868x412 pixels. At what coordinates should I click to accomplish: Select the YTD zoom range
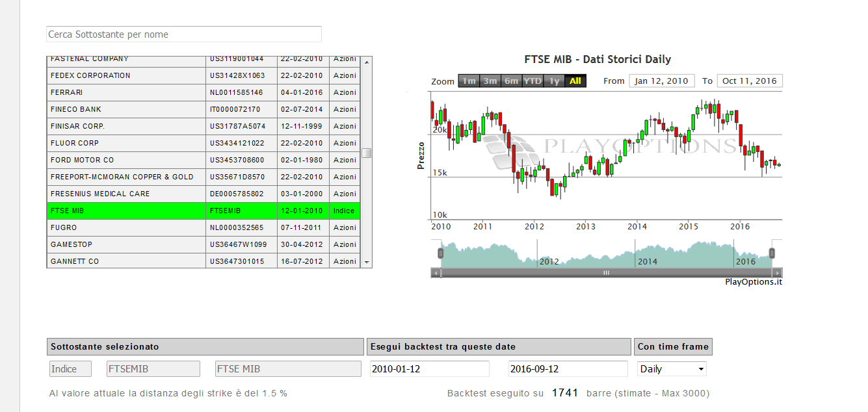coord(533,81)
